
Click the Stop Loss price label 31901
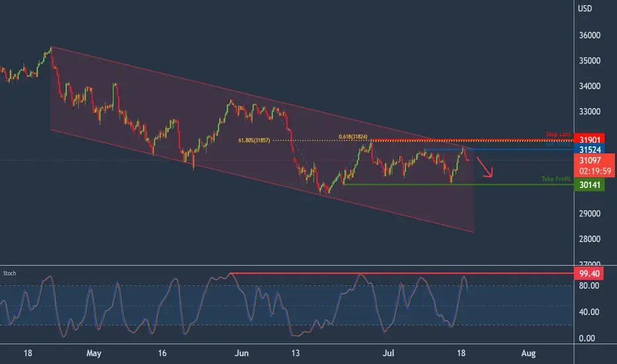point(589,140)
